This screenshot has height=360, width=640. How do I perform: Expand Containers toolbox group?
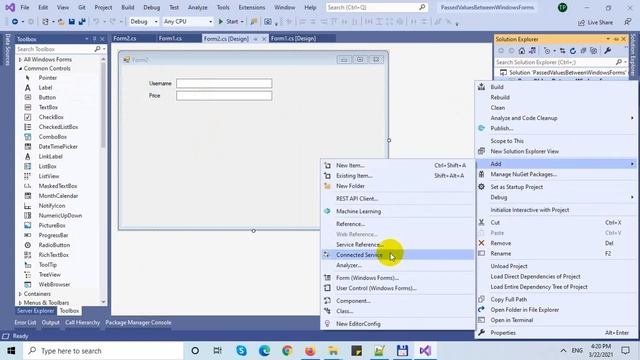click(x=20, y=294)
